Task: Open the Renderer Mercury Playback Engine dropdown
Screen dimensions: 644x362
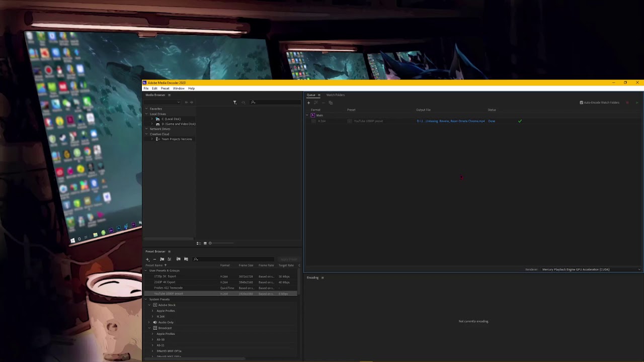Action: [591, 269]
